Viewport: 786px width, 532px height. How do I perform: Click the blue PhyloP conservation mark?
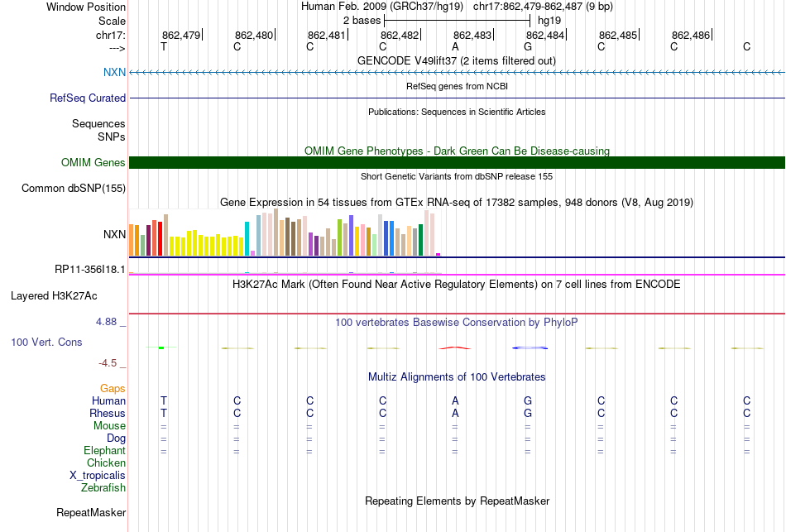[530, 347]
